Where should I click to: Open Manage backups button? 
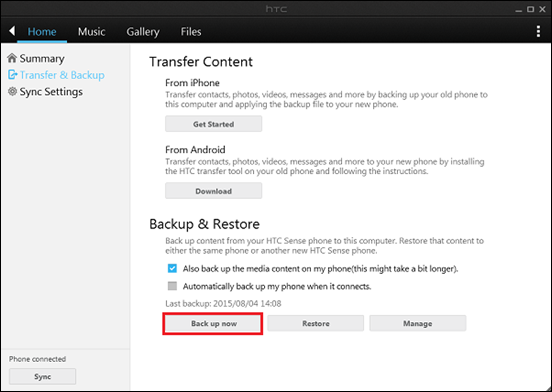(x=418, y=323)
